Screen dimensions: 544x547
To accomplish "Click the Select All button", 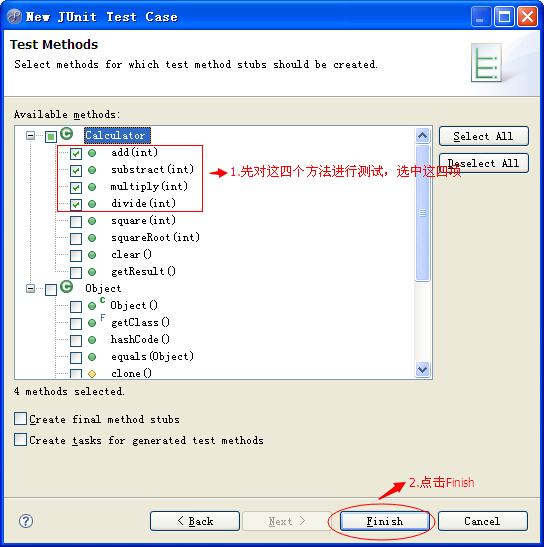I will tap(484, 136).
